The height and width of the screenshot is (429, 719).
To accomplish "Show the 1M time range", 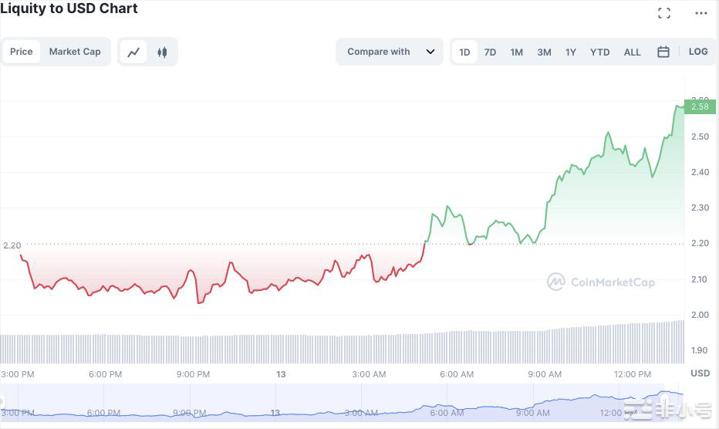I will coord(516,52).
